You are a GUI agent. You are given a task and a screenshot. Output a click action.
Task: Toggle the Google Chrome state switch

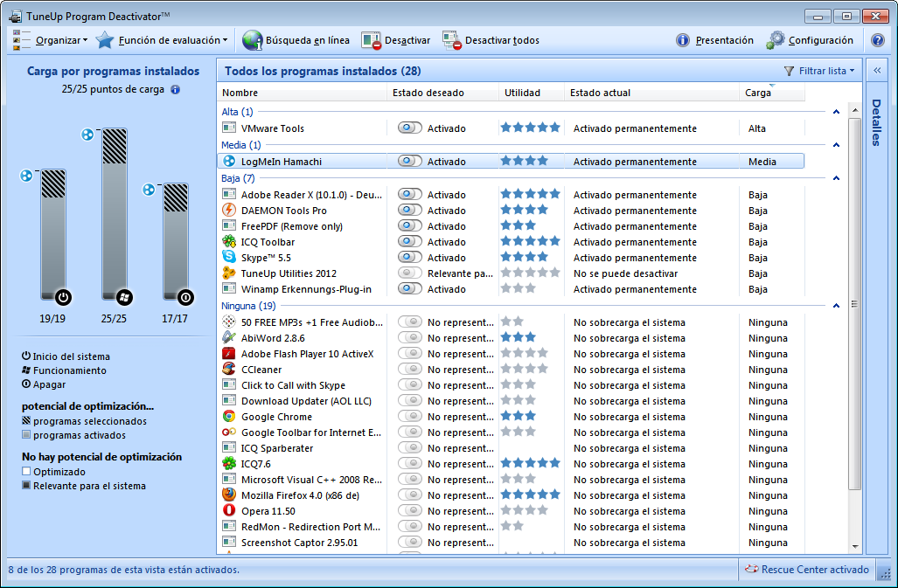[x=409, y=417]
